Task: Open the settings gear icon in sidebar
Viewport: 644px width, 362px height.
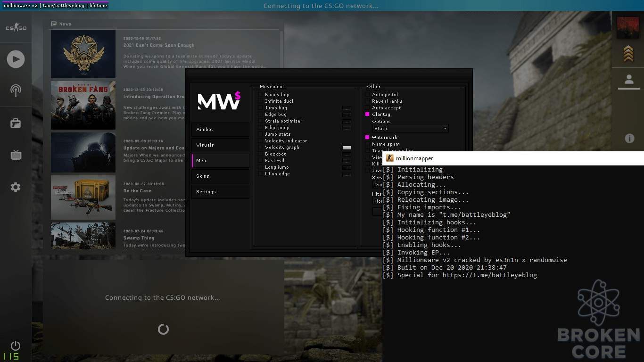Action: tap(16, 187)
